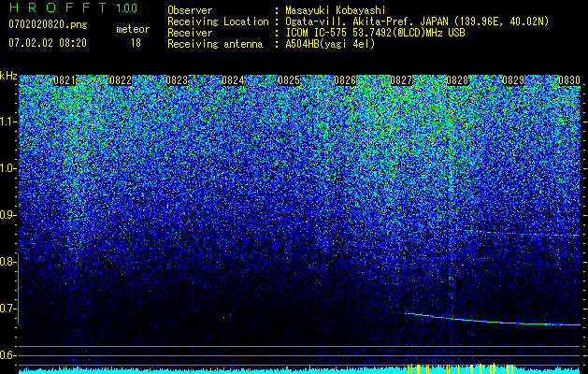The width and height of the screenshot is (588, 374).
Task: Click the 0823 time marker
Action: point(177,80)
